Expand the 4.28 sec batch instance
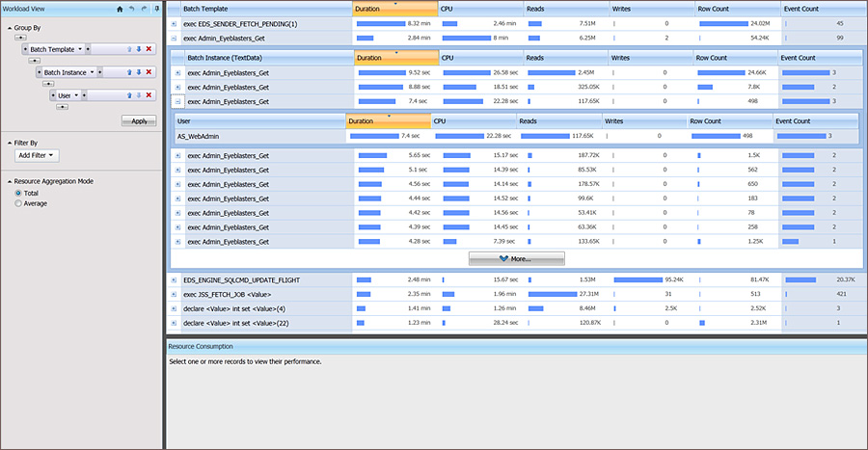Image resolution: width=868 pixels, height=450 pixels. click(177, 242)
